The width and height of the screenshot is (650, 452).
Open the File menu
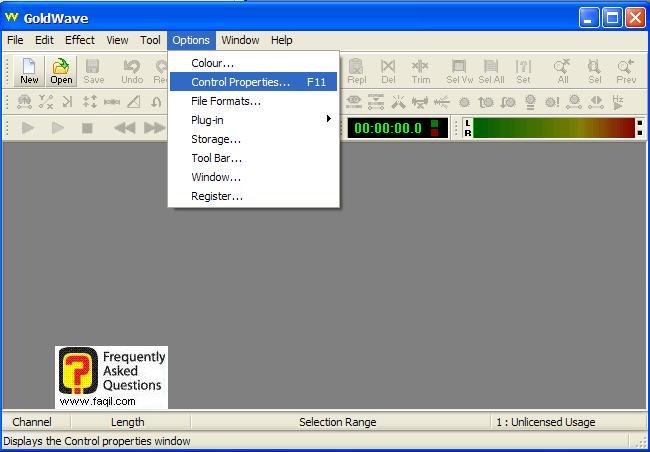pyautogui.click(x=15, y=40)
